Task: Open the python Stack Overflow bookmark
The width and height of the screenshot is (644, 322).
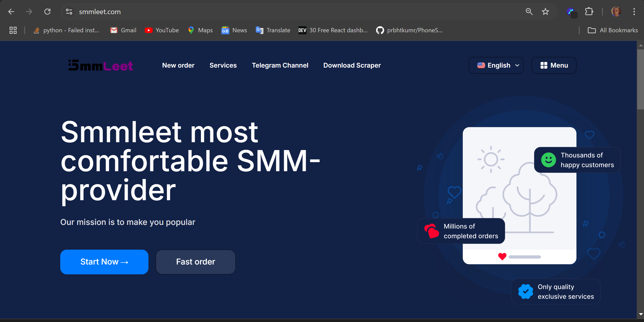Action: coord(66,30)
